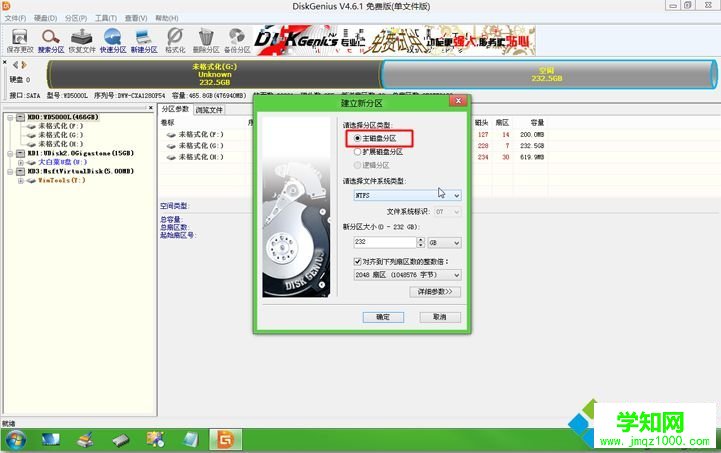
Task: Open the GB size unit dropdown
Action: tap(444, 242)
